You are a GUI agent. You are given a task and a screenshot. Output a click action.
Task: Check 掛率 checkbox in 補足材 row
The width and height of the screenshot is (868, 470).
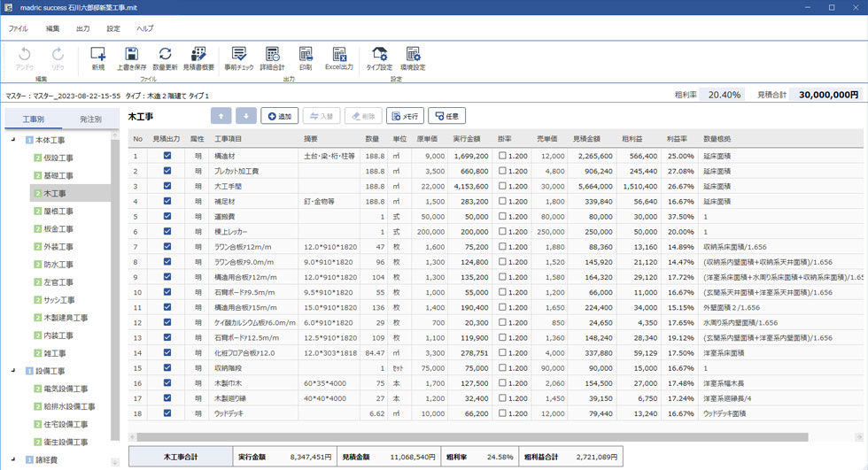tap(502, 201)
